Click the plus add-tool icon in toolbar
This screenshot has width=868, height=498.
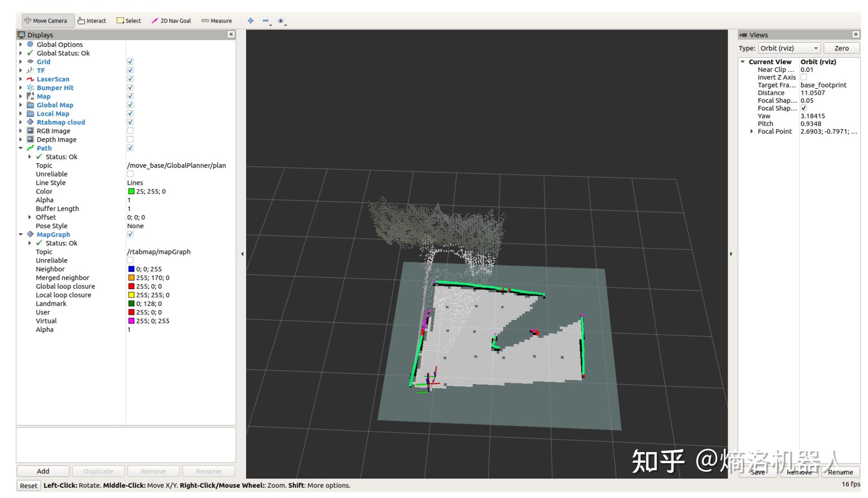251,21
